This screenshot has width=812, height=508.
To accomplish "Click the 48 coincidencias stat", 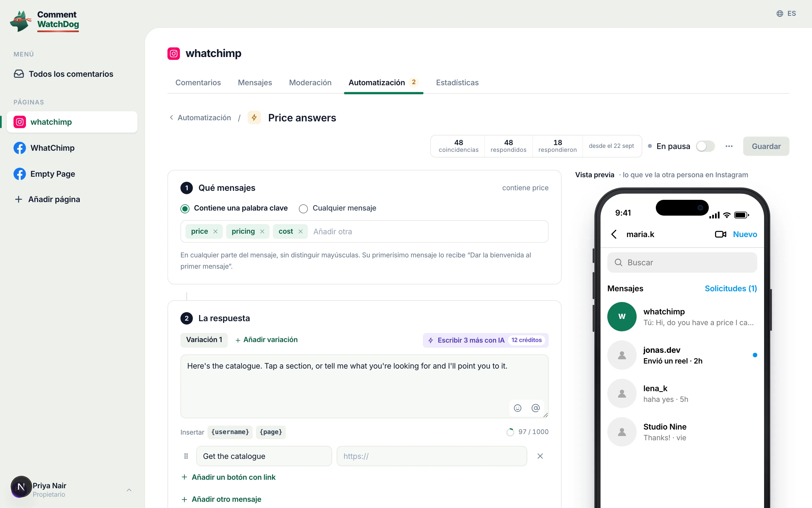I will tap(458, 146).
